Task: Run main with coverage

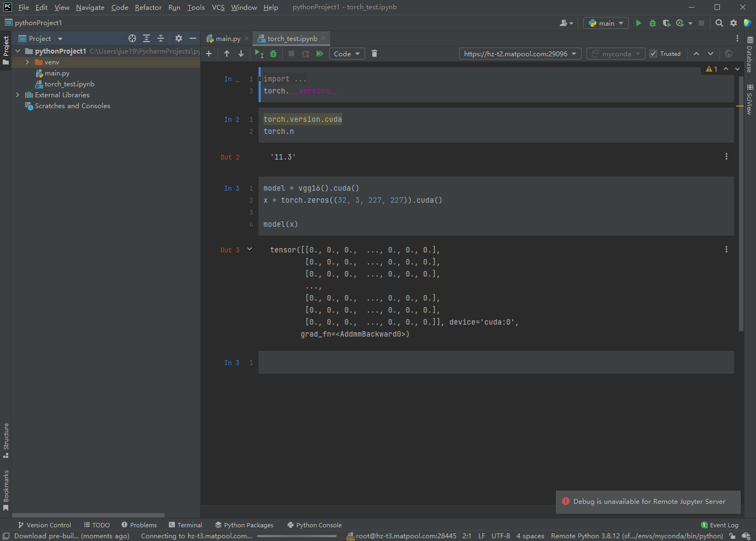Action: click(666, 23)
